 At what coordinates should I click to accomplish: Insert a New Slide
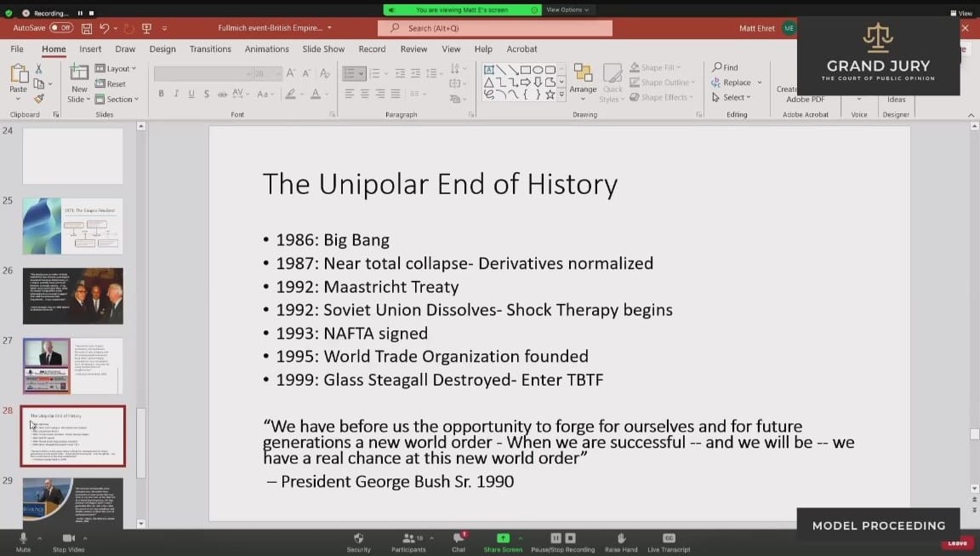tap(79, 83)
